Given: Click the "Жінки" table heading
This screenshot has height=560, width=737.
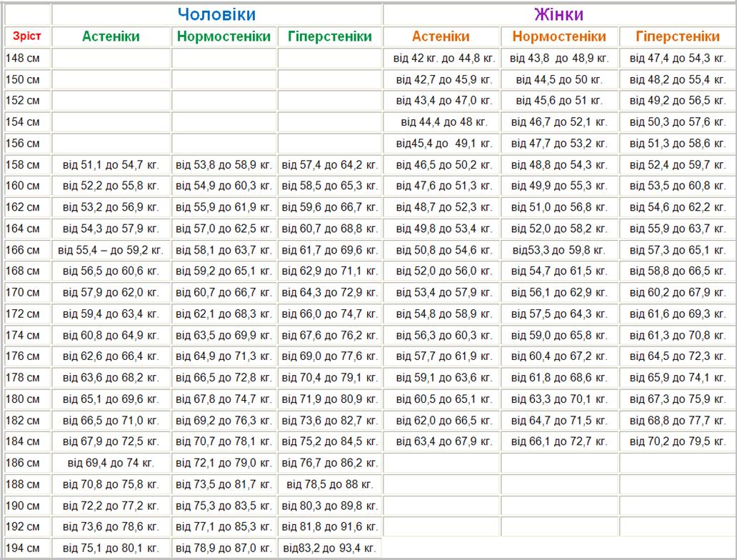Looking at the screenshot, I should (559, 14).
